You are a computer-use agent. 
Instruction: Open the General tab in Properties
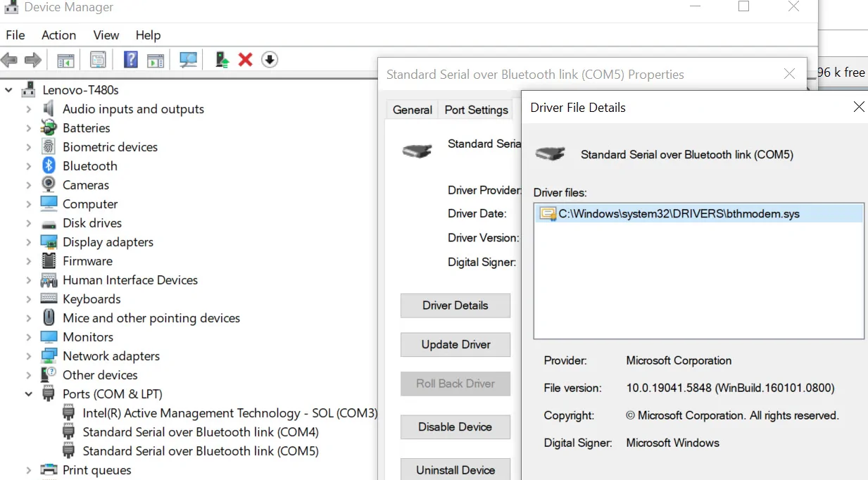pyautogui.click(x=412, y=110)
